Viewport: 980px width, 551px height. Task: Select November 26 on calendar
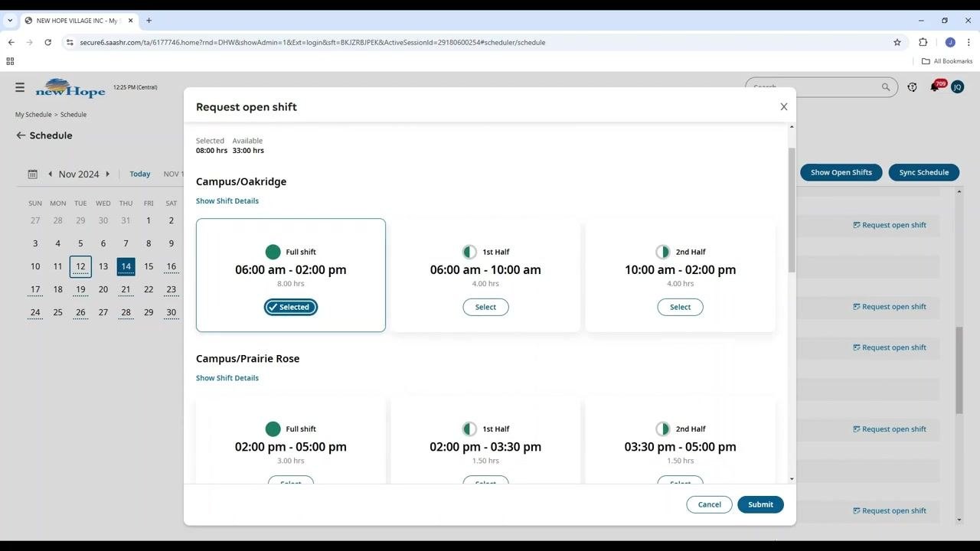coord(80,313)
